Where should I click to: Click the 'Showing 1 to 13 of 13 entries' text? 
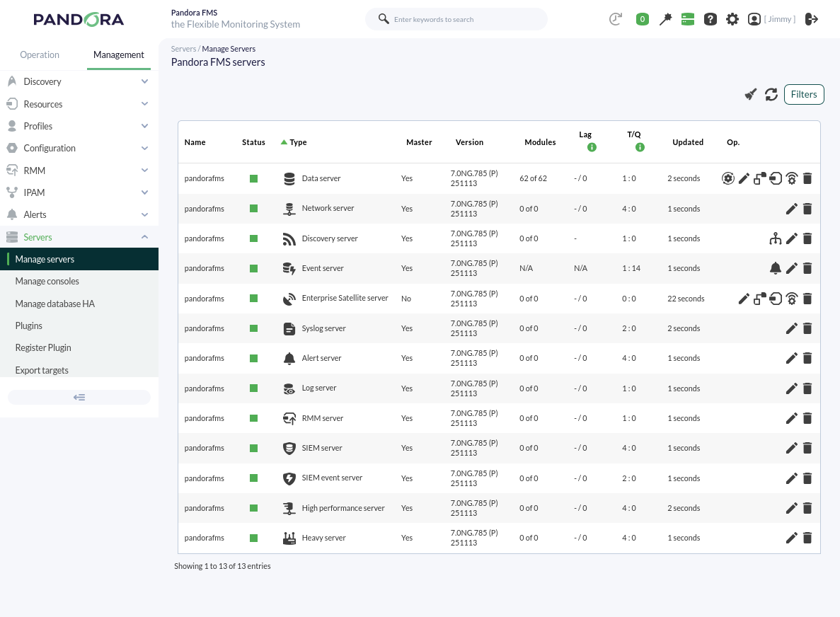pyautogui.click(x=222, y=566)
